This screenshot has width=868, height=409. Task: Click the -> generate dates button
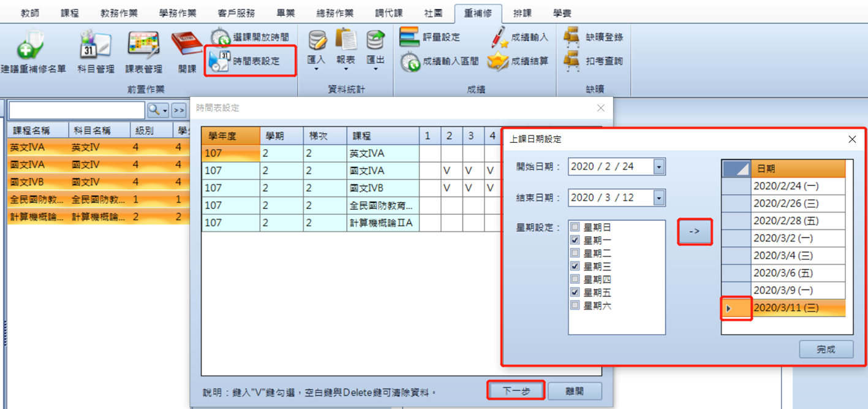coord(695,232)
